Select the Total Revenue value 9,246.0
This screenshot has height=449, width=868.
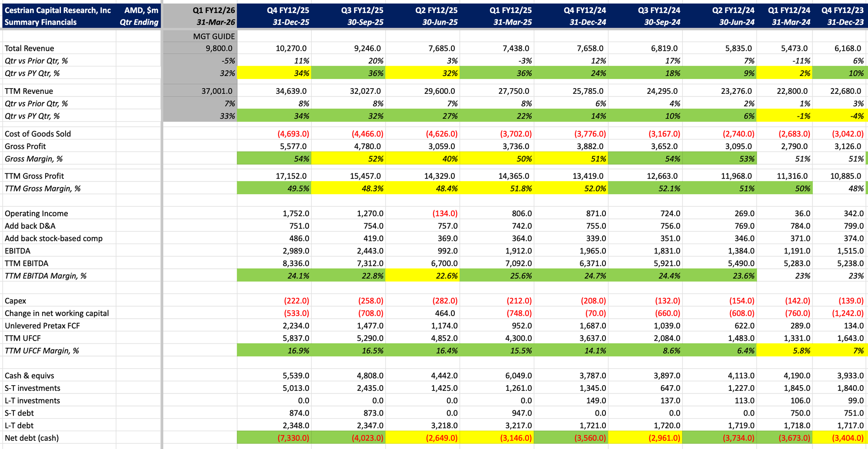[x=368, y=49]
